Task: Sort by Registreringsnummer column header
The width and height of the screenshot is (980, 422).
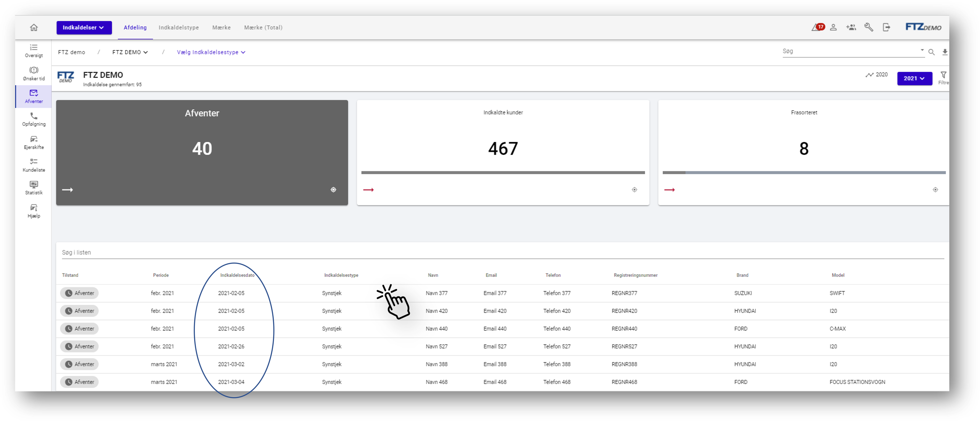Action: point(635,275)
